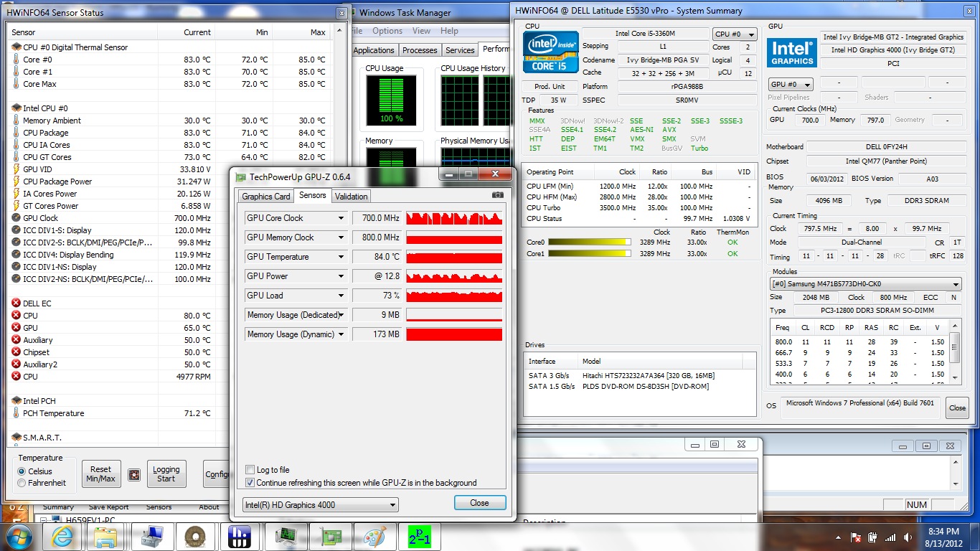This screenshot has width=980, height=551.
Task: Open the GPU Temperature sensor dropdown
Action: pos(341,257)
